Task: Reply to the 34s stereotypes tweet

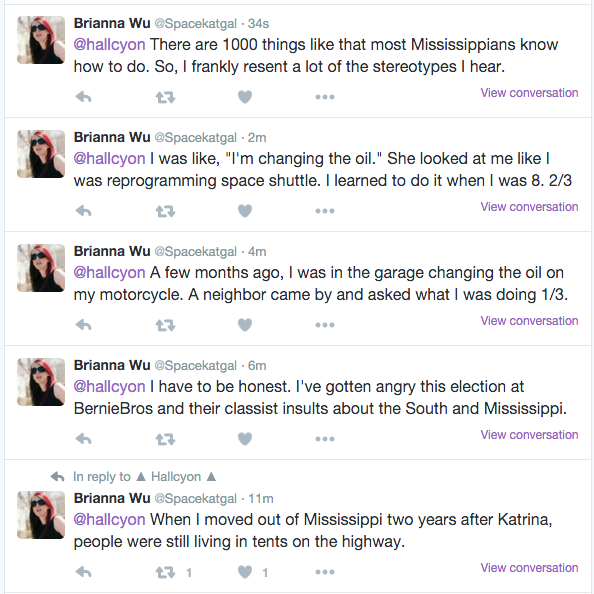Action: [83, 97]
